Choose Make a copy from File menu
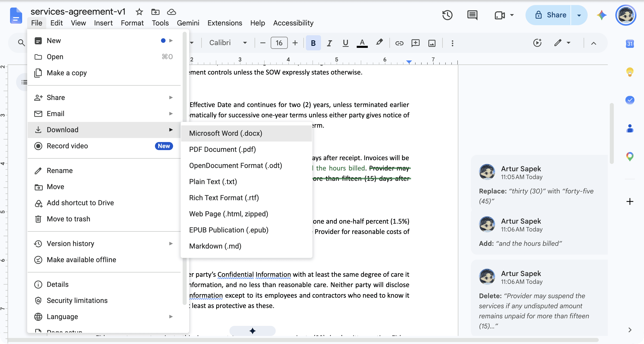Image resolution: width=644 pixels, height=344 pixels. [x=104, y=73]
